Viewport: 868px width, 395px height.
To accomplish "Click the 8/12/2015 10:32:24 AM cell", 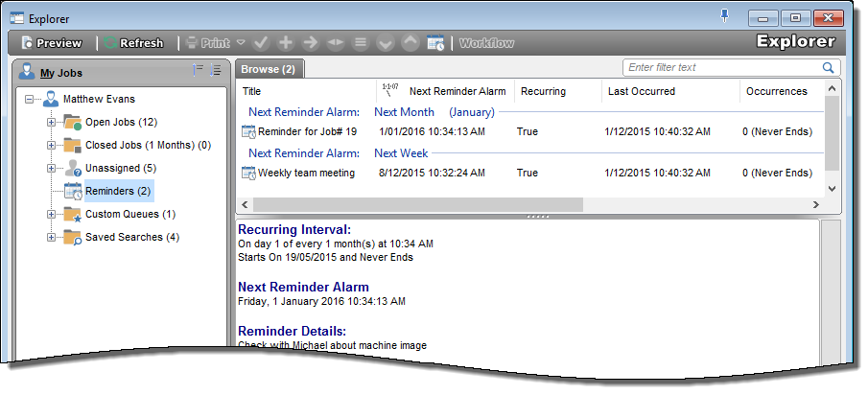I will pyautogui.click(x=432, y=174).
